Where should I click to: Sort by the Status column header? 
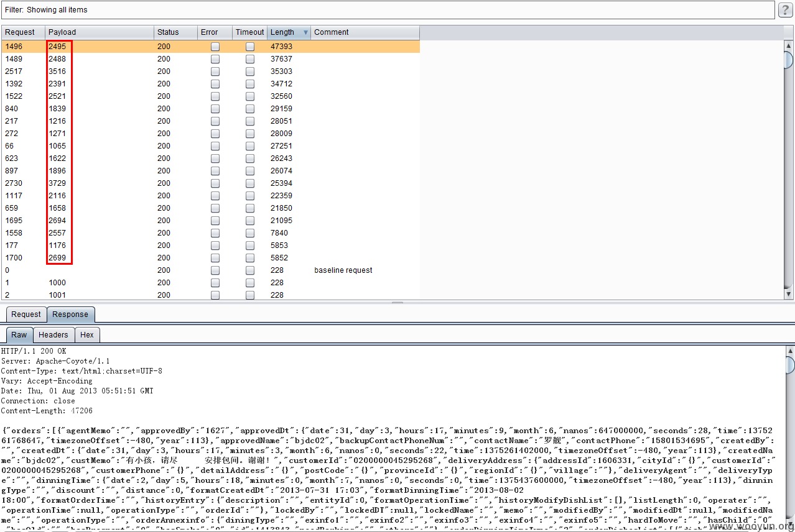(x=175, y=32)
